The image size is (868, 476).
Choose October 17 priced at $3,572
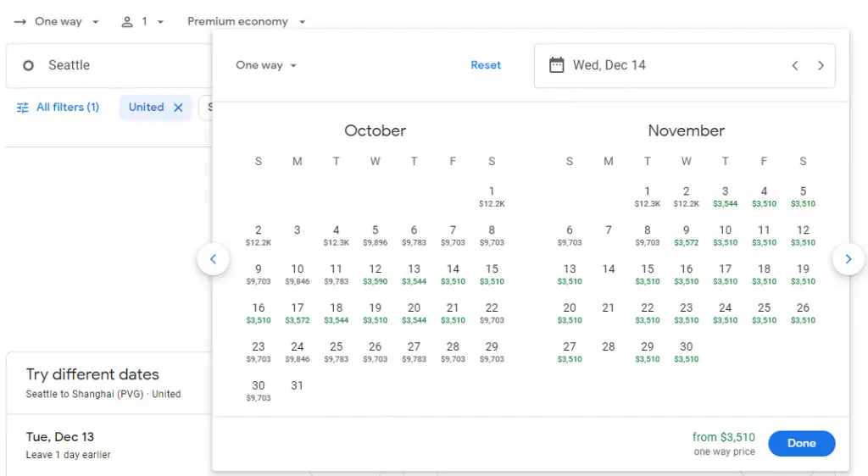(x=297, y=313)
